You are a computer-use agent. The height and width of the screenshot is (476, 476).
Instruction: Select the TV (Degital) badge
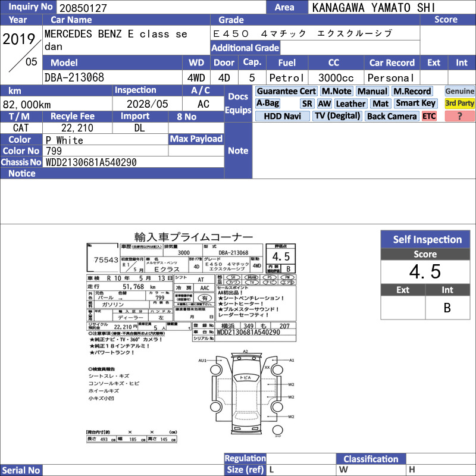point(337,116)
